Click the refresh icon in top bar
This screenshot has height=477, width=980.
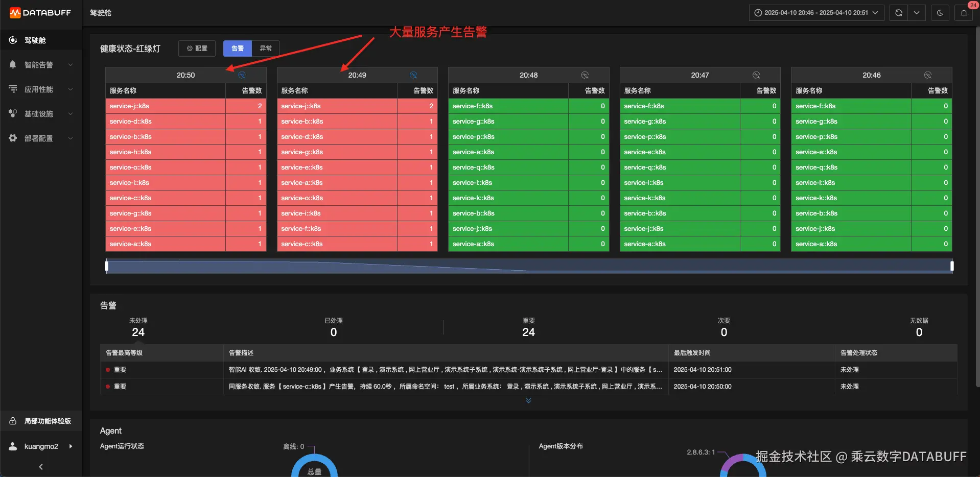pyautogui.click(x=899, y=13)
